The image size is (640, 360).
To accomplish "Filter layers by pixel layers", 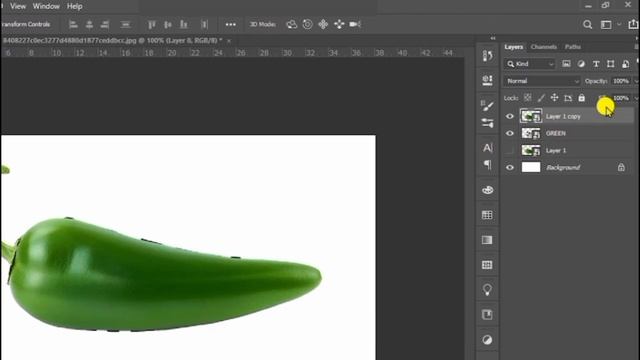I will [x=566, y=64].
